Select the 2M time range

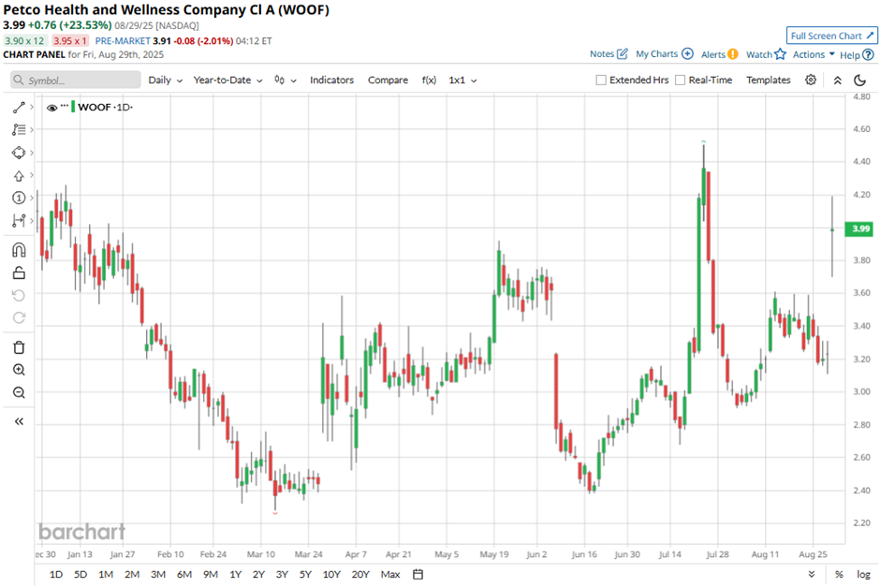tap(132, 575)
